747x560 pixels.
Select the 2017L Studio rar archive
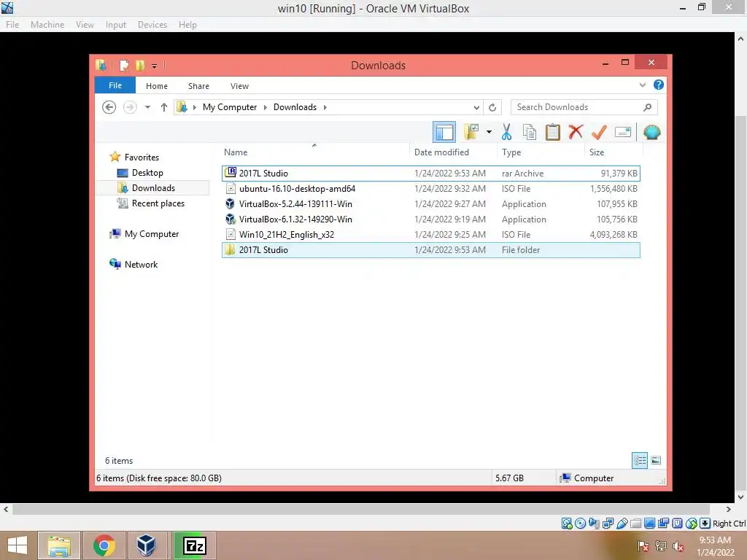(430, 174)
